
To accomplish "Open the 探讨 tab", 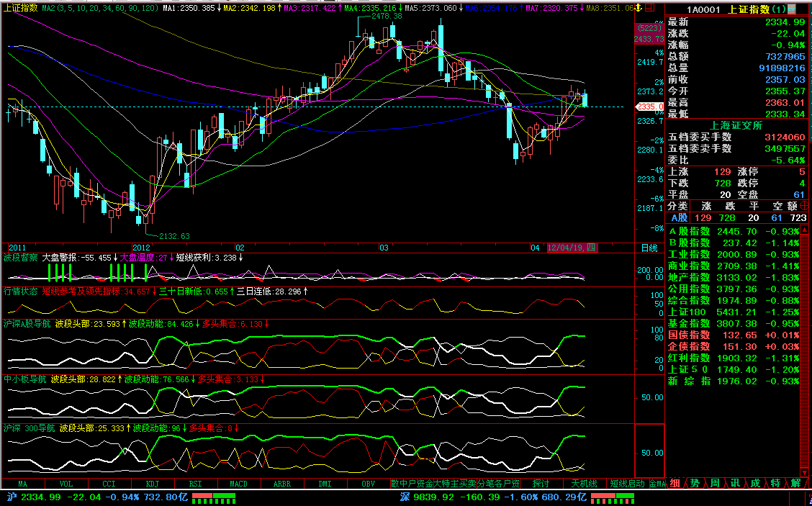I will [x=541, y=484].
